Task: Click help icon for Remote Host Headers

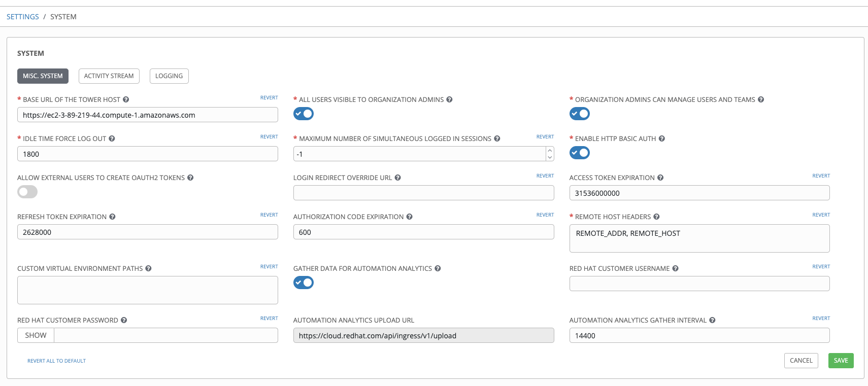Action: coord(656,217)
